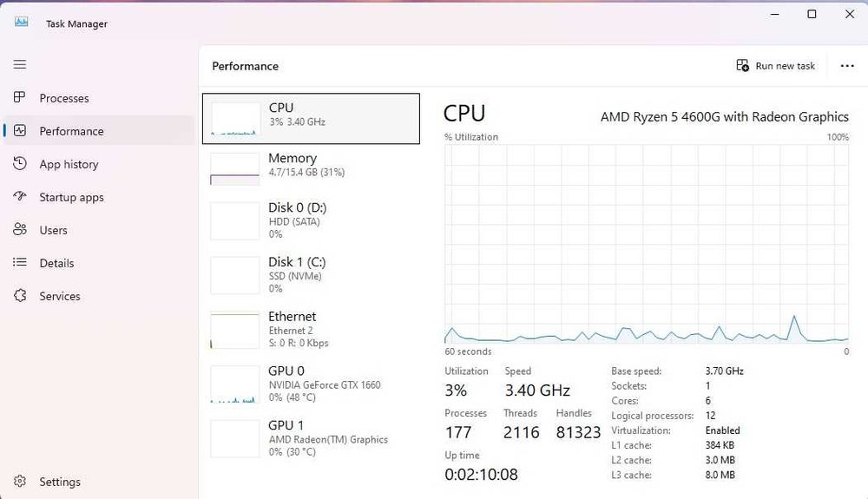Screen dimensions: 868x499
Task: Click the Run new task button
Action: 776,66
